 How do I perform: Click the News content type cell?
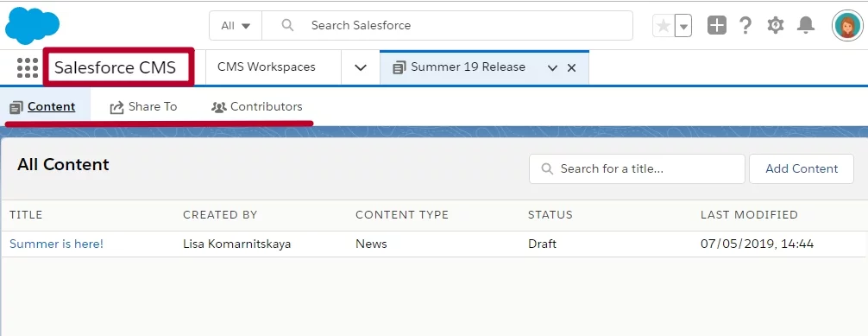372,244
